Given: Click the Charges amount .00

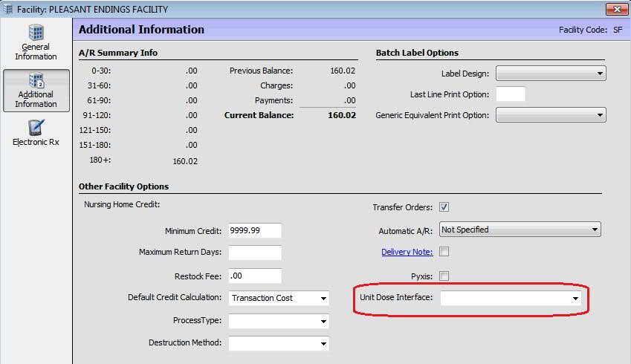Looking at the screenshot, I should [349, 85].
